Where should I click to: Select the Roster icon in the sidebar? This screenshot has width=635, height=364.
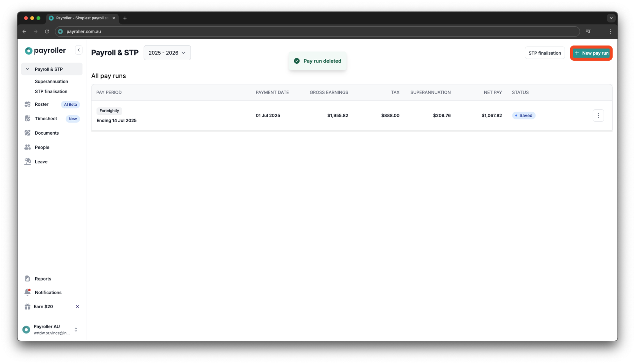tap(28, 104)
